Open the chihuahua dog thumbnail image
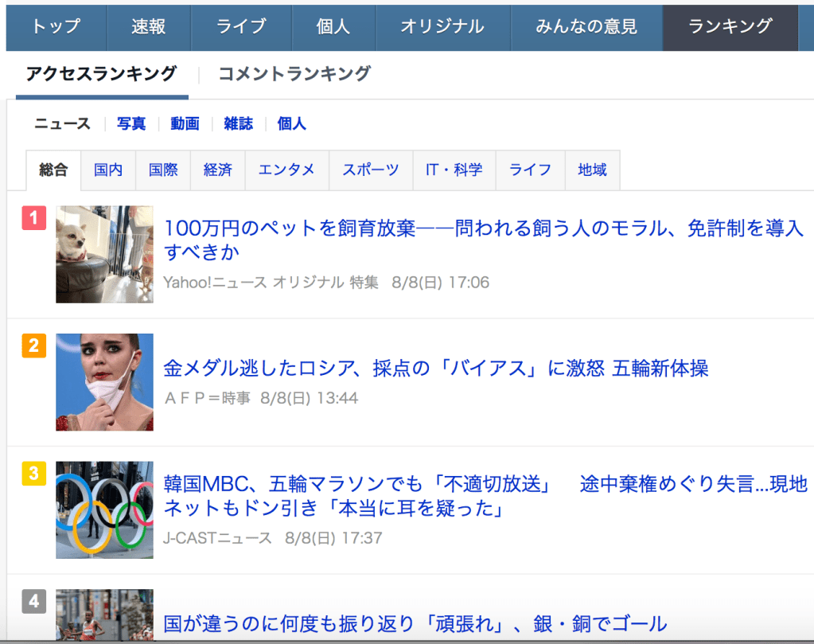This screenshot has height=644, width=814. pyautogui.click(x=104, y=254)
